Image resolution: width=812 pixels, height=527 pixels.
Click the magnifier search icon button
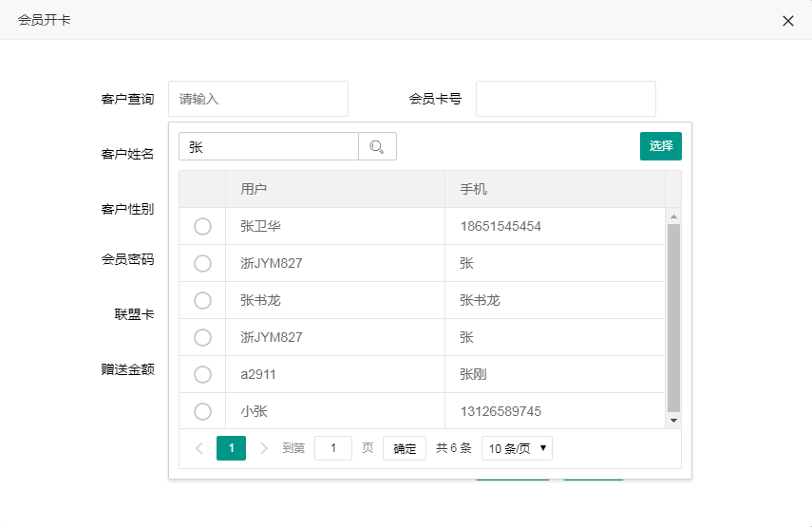(x=377, y=146)
